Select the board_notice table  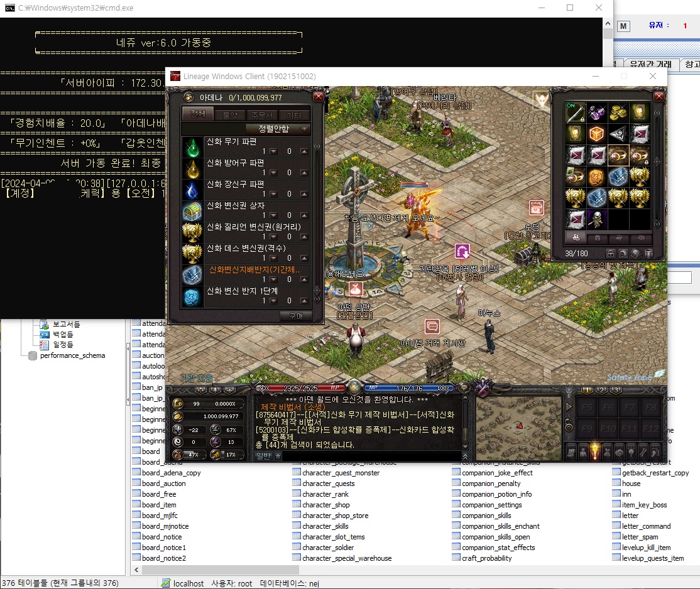click(162, 537)
